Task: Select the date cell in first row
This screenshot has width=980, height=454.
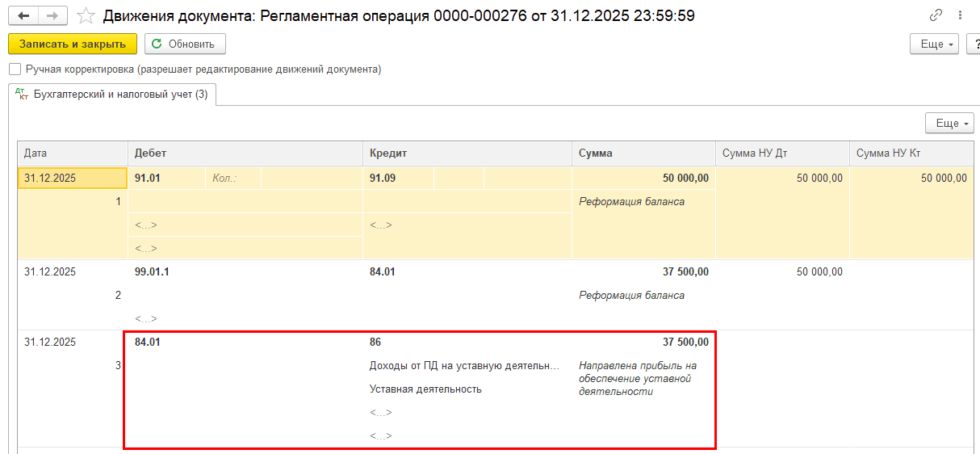Action: [x=73, y=178]
